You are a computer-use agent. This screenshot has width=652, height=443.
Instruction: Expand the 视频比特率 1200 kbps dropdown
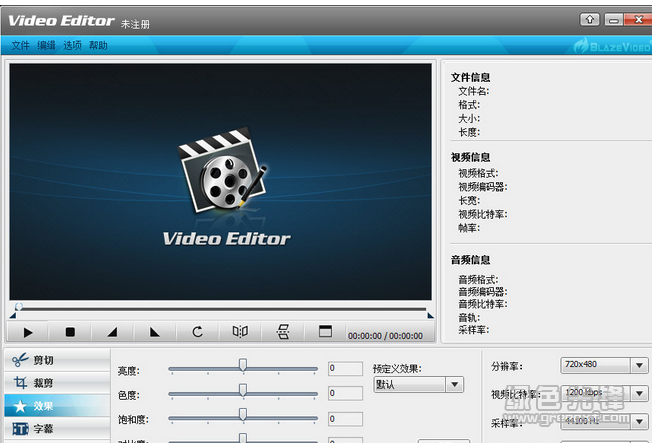[639, 394]
